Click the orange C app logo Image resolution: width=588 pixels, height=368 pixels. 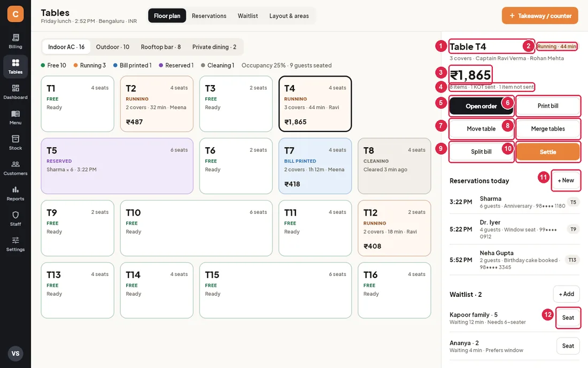click(x=16, y=14)
